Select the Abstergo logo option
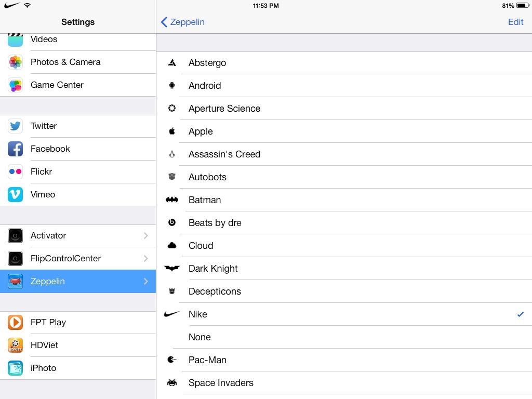This screenshot has width=532, height=399. [344, 63]
